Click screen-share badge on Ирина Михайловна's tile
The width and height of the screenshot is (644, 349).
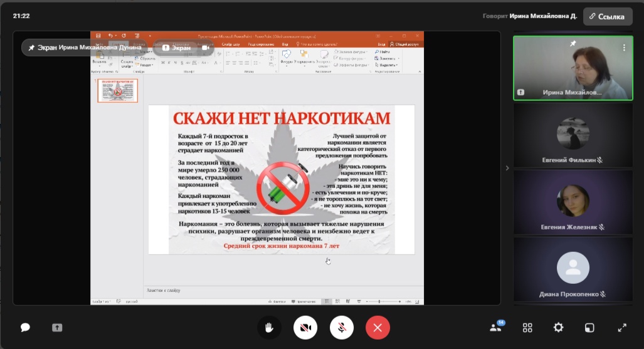coord(521,92)
